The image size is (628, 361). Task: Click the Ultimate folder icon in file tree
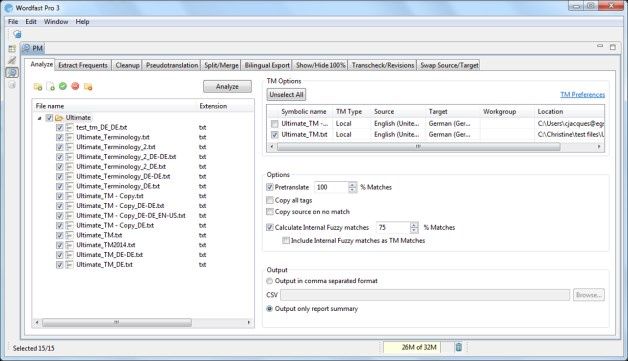tap(59, 118)
